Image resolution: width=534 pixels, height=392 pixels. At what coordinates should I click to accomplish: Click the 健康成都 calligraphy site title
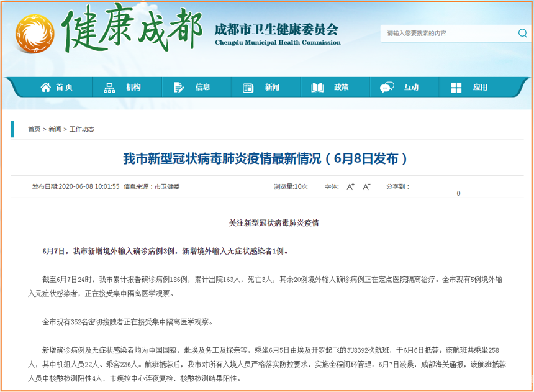coord(132,29)
